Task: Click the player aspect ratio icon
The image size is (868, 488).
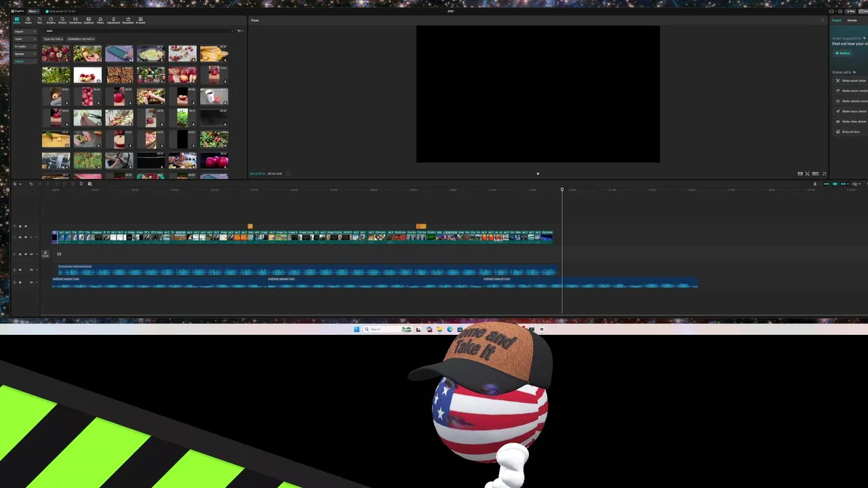Action: click(x=815, y=174)
